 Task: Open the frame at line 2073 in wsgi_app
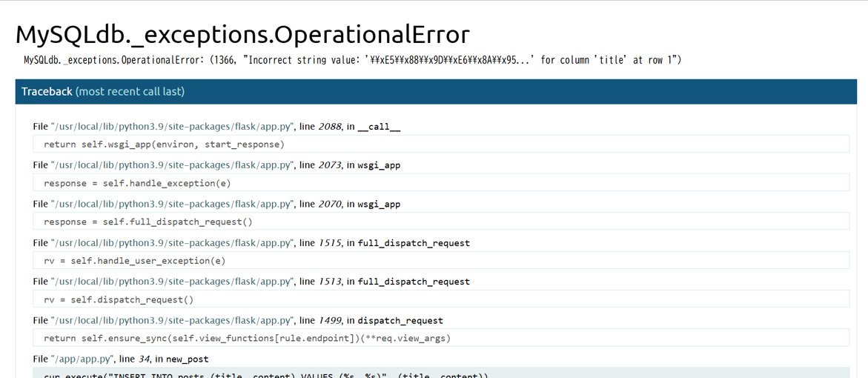point(216,165)
